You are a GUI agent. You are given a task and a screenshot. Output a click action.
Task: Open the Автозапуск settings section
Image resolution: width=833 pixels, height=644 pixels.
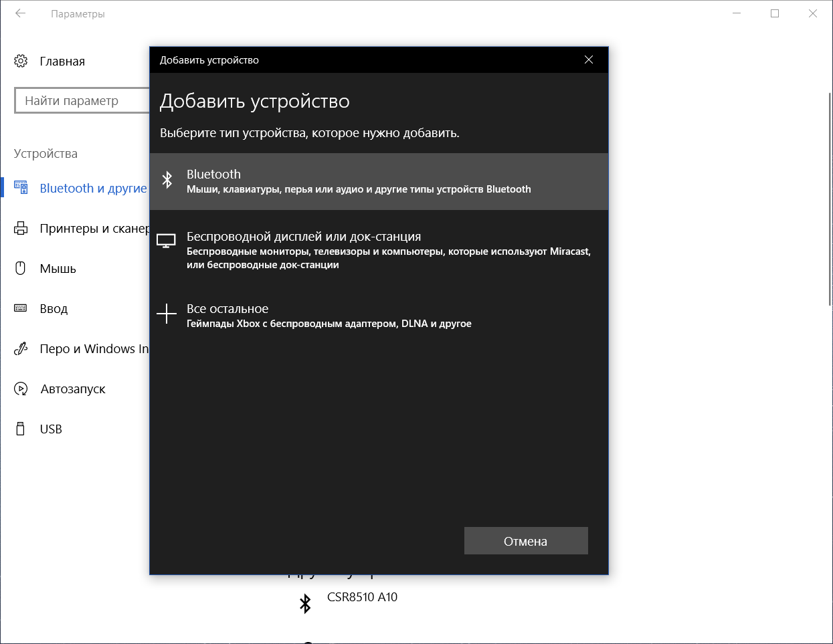(73, 389)
